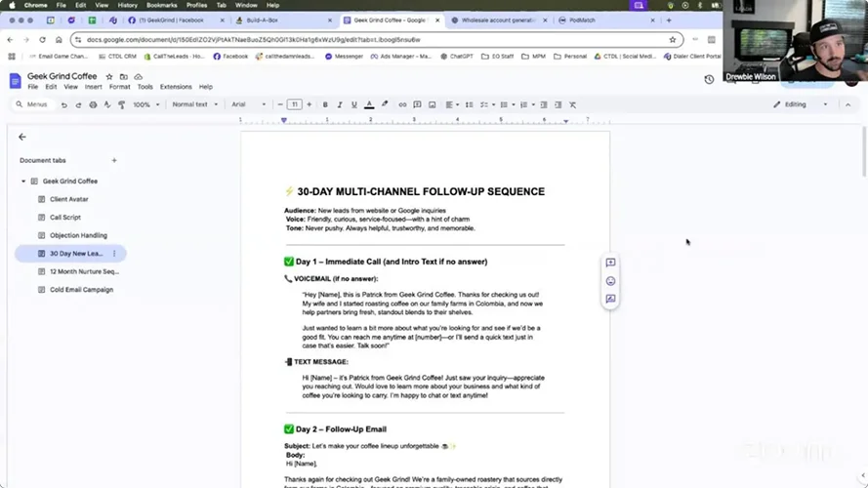The width and height of the screenshot is (868, 488).
Task: Star the Geek Grind Coffee document
Action: point(109,77)
